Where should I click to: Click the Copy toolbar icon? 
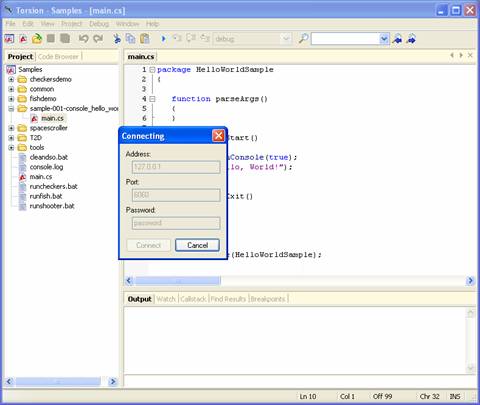[130, 39]
